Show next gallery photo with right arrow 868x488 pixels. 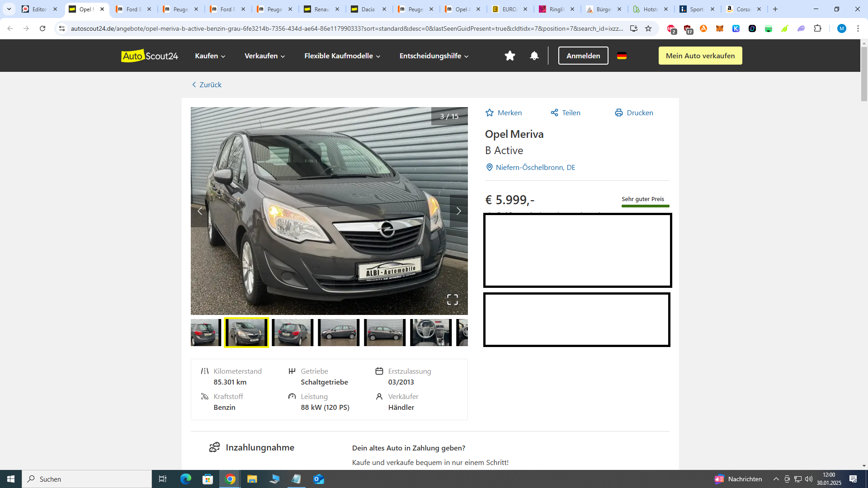pyautogui.click(x=458, y=211)
